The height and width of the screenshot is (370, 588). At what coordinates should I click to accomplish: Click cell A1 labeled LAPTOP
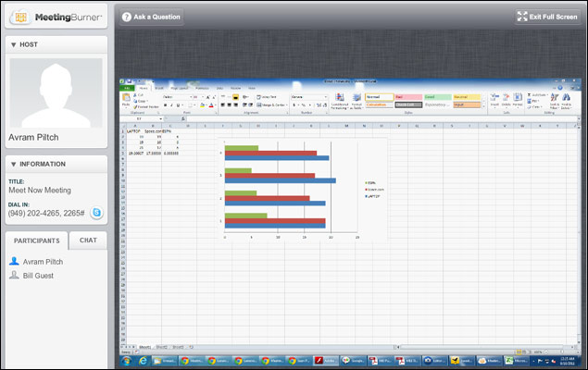(x=134, y=131)
